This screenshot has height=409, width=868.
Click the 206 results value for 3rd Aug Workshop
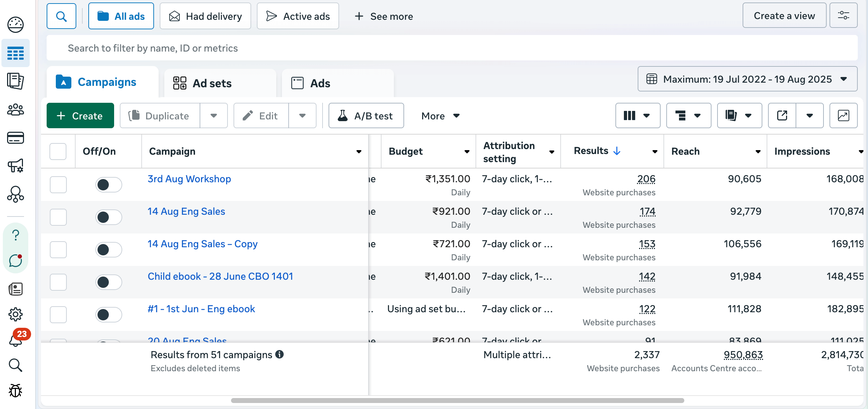click(646, 179)
